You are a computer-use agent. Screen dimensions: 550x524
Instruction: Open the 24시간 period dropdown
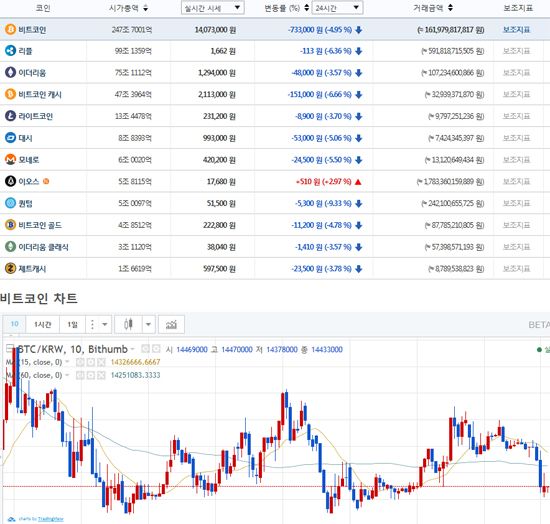click(337, 8)
